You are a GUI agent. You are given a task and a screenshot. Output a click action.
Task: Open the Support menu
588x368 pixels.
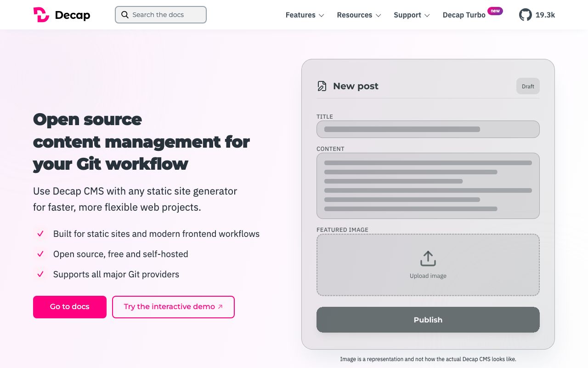(412, 15)
